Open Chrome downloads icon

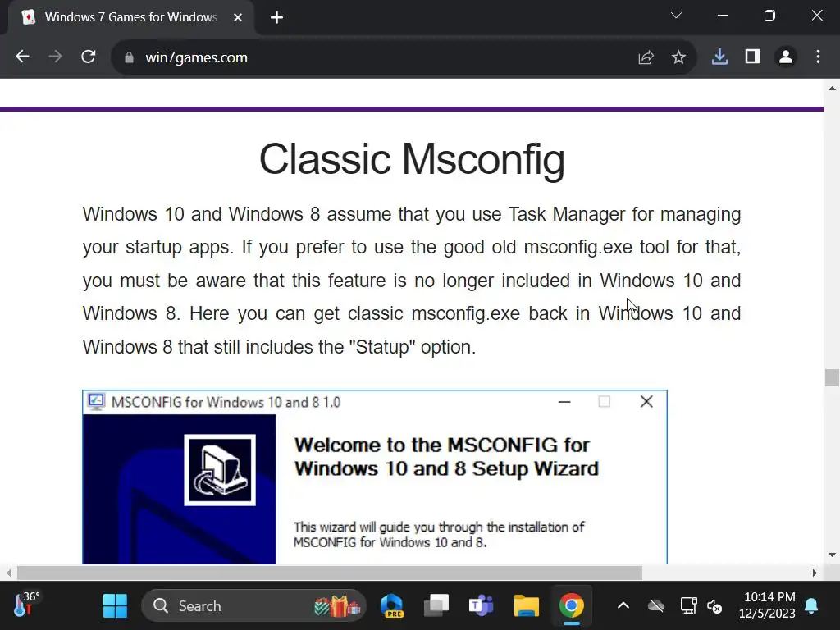(x=719, y=57)
